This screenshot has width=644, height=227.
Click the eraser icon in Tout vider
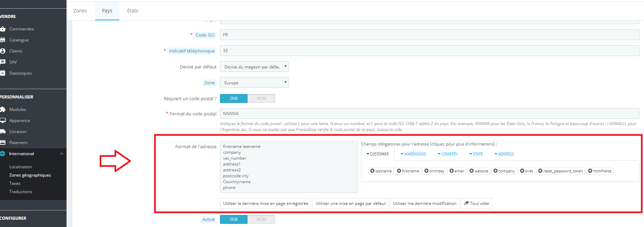pyautogui.click(x=466, y=203)
